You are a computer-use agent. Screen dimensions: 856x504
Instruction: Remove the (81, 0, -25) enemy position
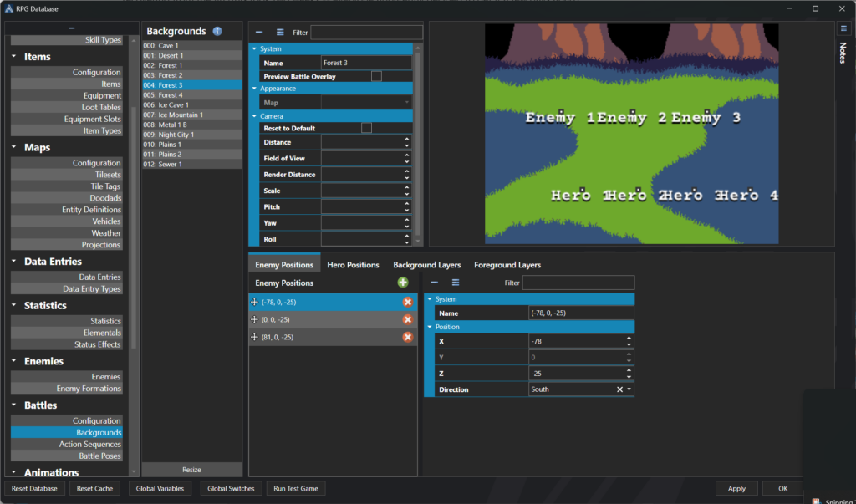coord(407,337)
